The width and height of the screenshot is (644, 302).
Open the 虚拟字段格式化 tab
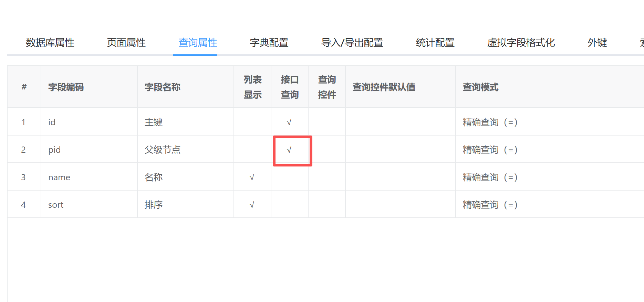pos(521,43)
